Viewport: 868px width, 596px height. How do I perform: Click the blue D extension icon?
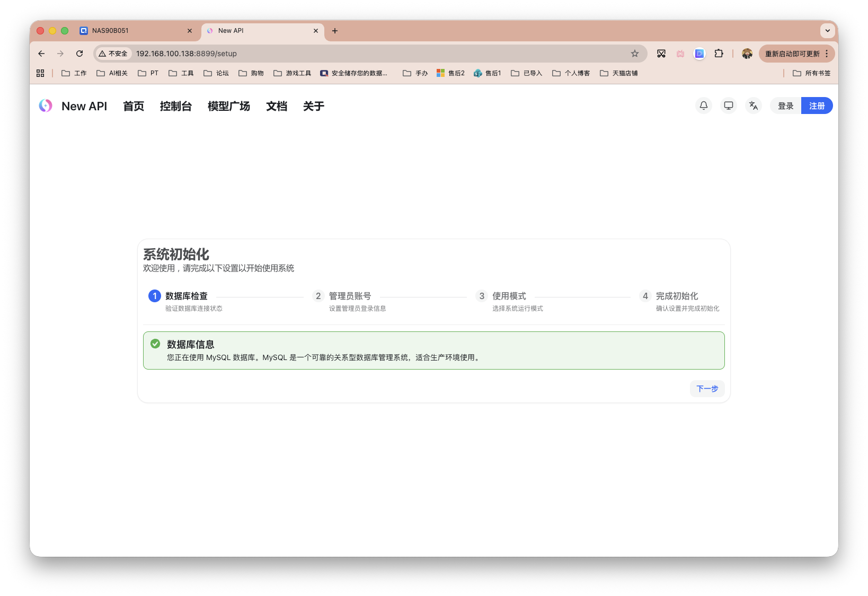coord(699,53)
